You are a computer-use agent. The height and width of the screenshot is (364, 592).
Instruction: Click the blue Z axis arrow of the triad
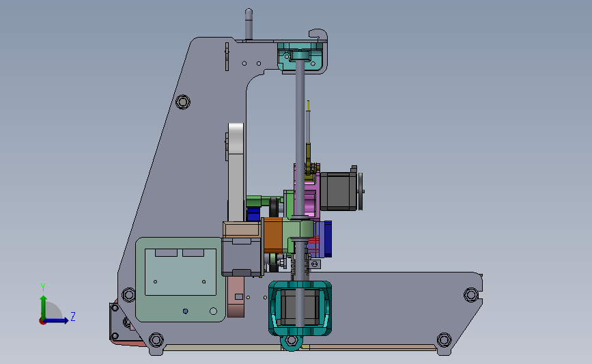58,320
